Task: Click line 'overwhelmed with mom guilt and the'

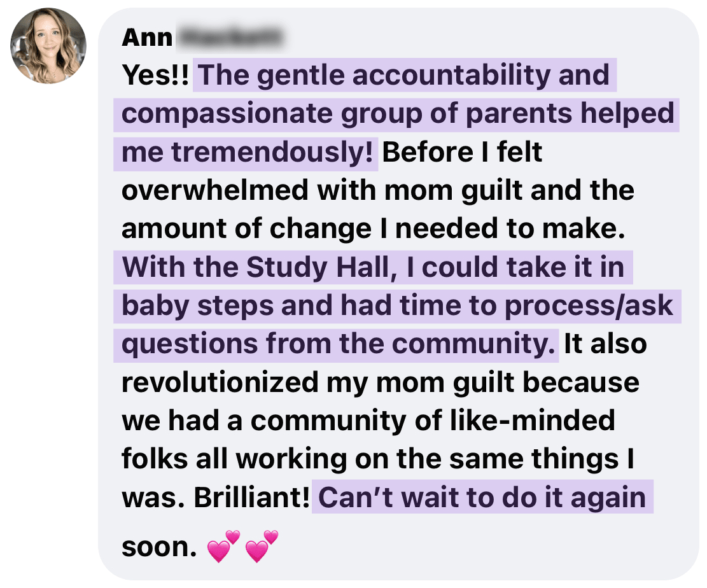Action: tap(378, 190)
